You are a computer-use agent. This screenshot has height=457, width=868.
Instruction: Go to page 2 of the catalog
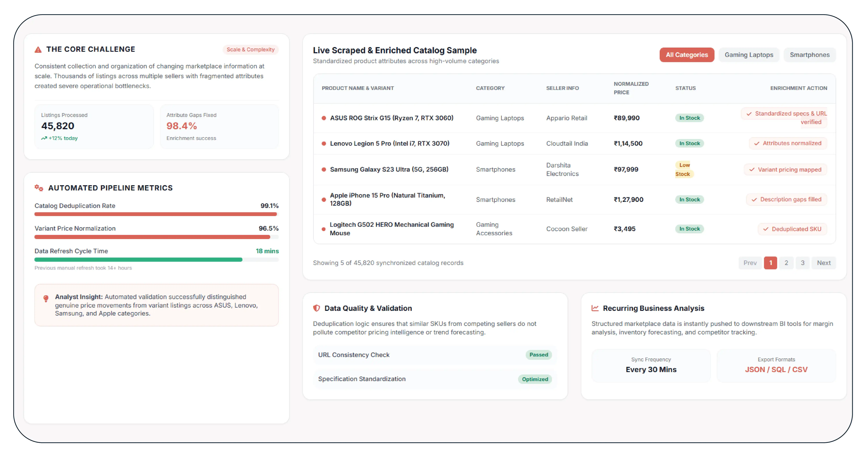pos(786,263)
